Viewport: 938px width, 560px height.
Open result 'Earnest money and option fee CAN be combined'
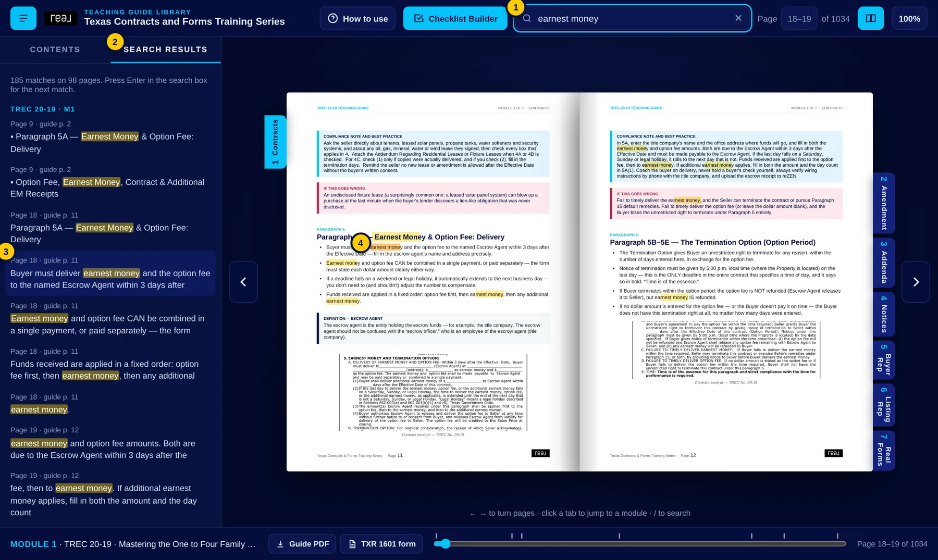click(x=110, y=319)
